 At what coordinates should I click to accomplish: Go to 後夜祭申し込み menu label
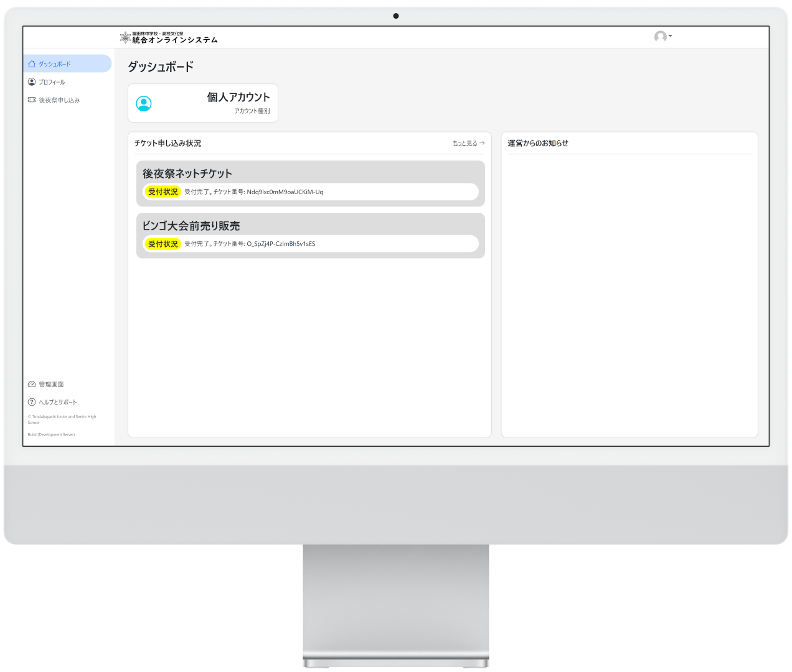59,100
